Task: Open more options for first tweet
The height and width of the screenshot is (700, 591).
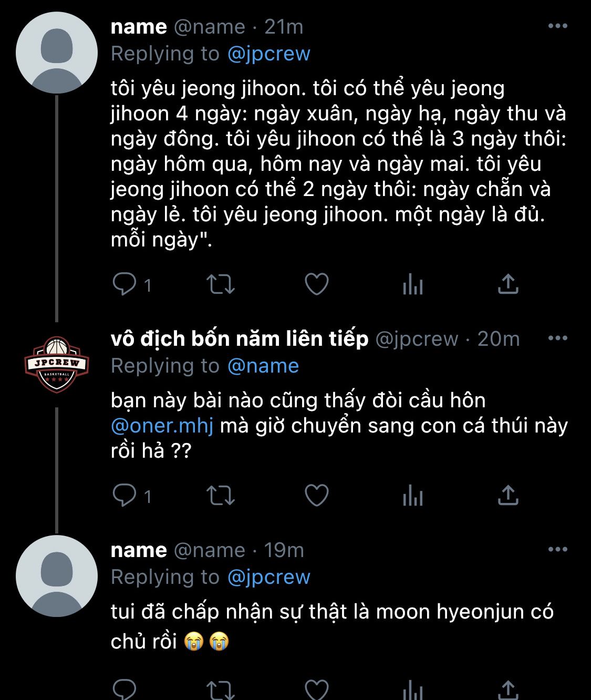Action: pyautogui.click(x=557, y=26)
